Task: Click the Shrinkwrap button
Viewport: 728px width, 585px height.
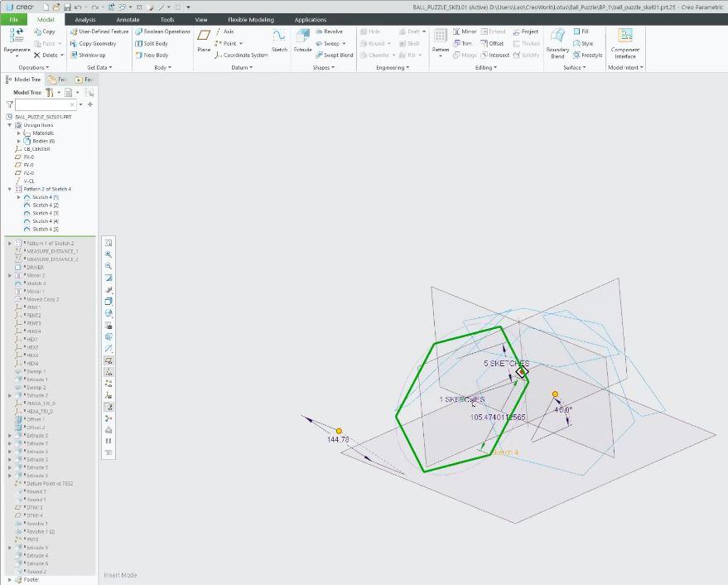Action: point(88,56)
